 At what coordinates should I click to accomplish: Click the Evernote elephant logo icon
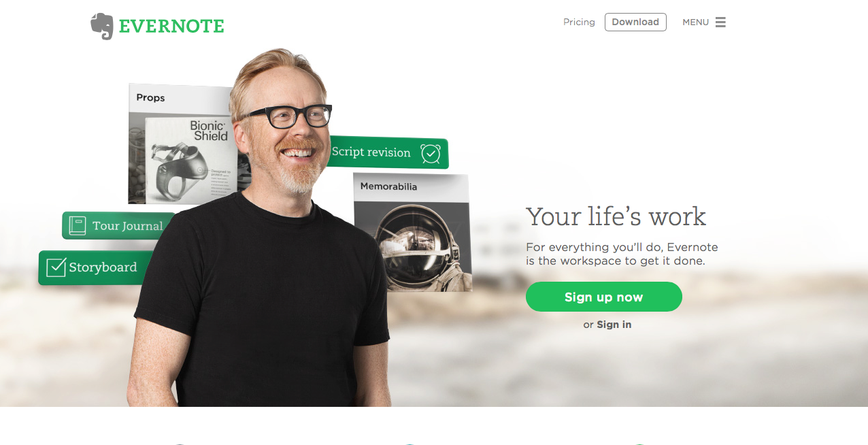click(102, 26)
